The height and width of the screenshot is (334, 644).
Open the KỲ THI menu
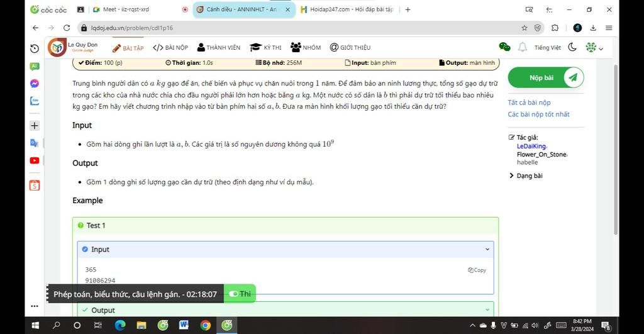[x=266, y=47]
